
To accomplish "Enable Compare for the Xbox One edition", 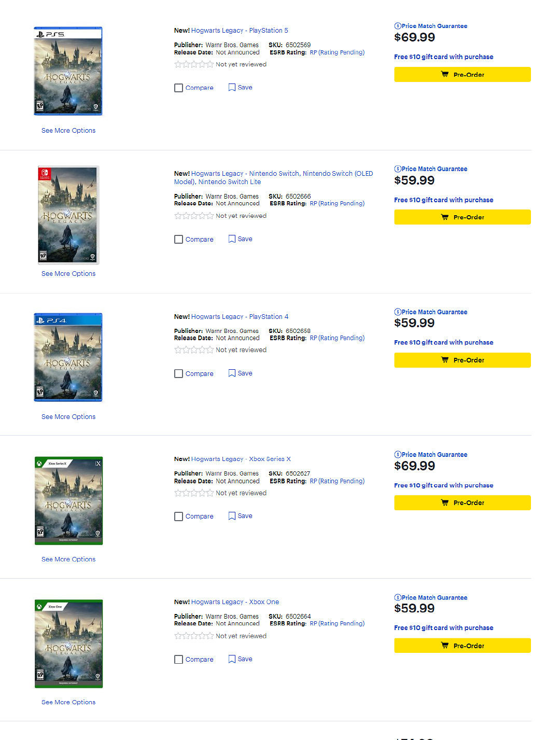I will [179, 660].
